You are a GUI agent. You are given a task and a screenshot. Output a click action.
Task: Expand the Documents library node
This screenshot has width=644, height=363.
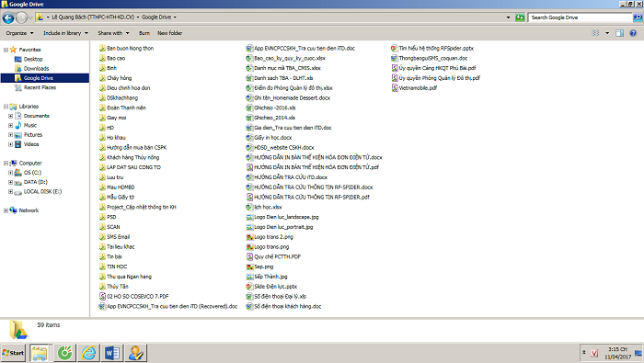click(x=11, y=116)
